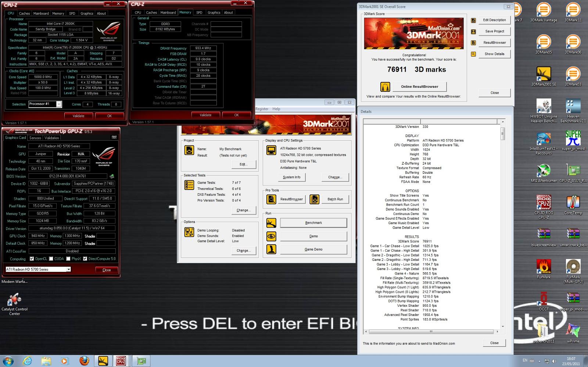Toggle DirectCompute 5.0 checkbox
The image size is (588, 367).
click(85, 259)
